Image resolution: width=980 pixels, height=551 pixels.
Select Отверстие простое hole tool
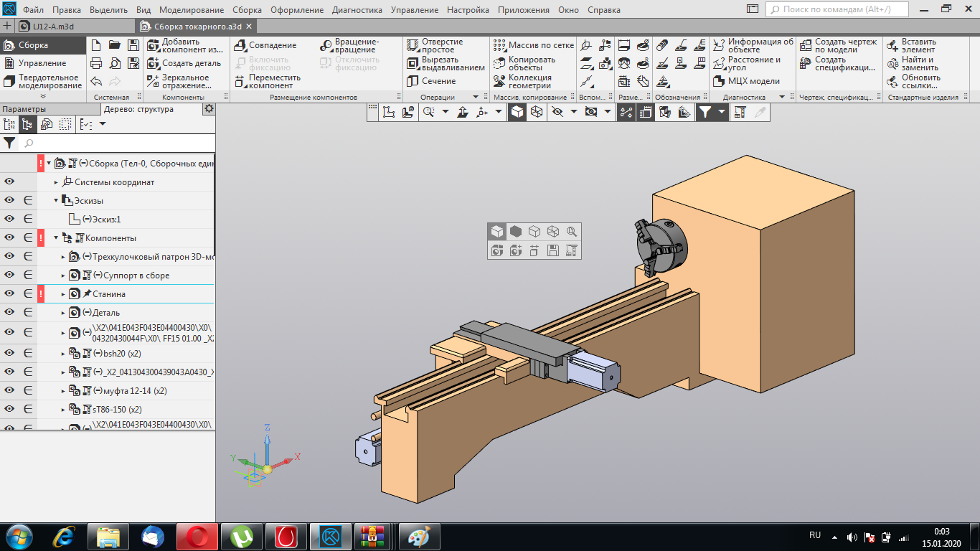point(413,45)
